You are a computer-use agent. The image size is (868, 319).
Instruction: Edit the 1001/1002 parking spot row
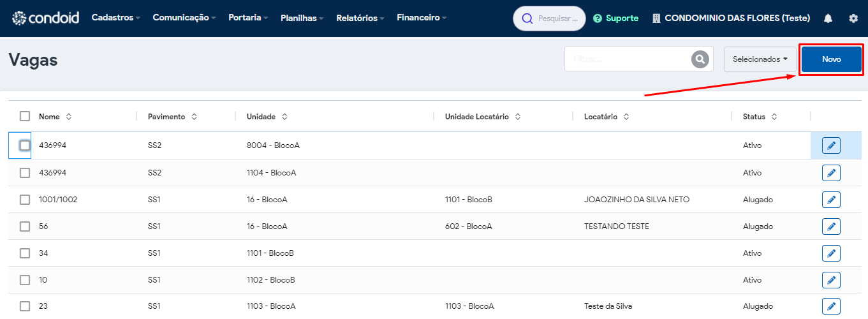pos(831,200)
